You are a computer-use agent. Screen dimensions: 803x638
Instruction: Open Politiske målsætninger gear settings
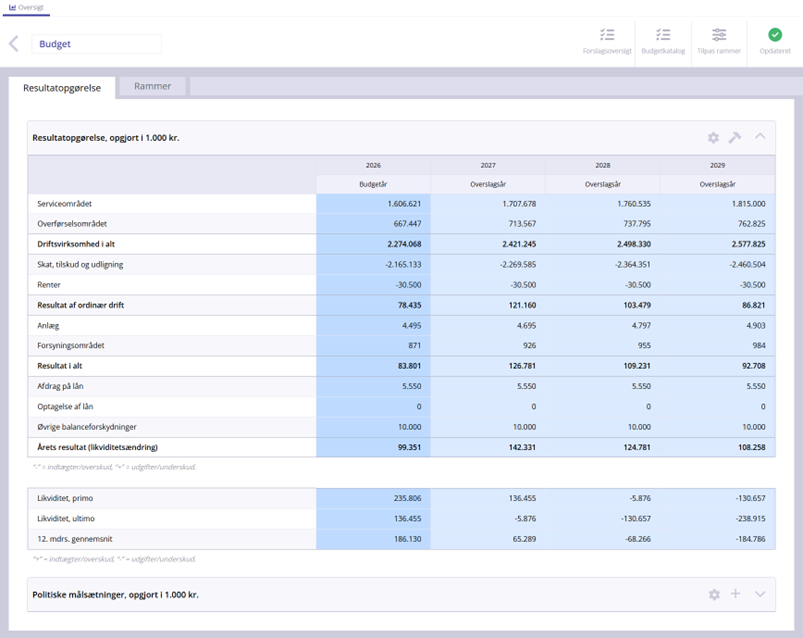[x=714, y=595]
